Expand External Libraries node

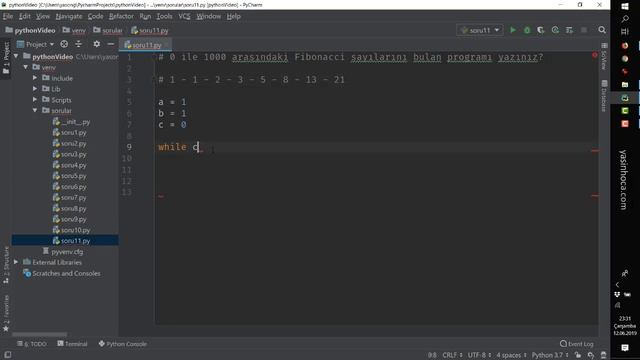point(16,262)
